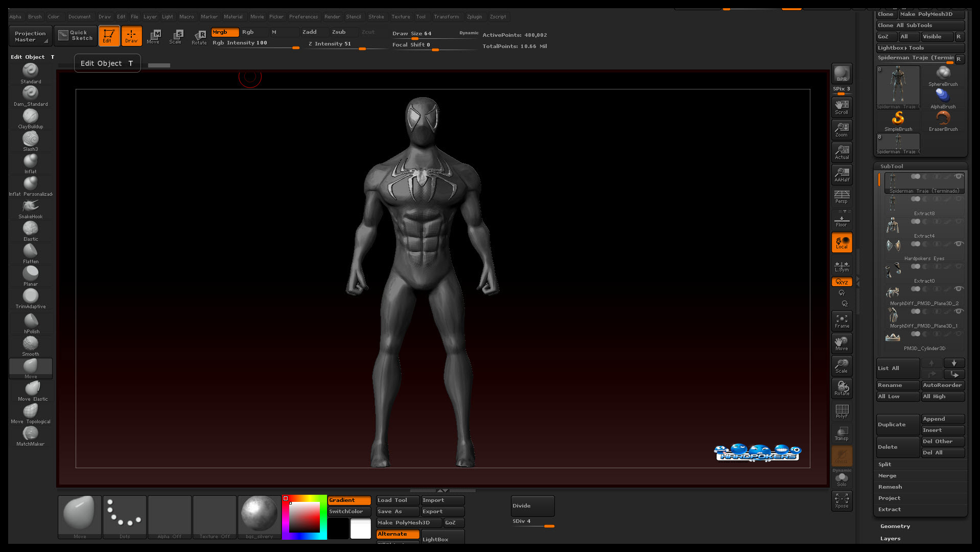Image resolution: width=980 pixels, height=552 pixels.
Task: Select the MatchMaker brush
Action: [31, 436]
